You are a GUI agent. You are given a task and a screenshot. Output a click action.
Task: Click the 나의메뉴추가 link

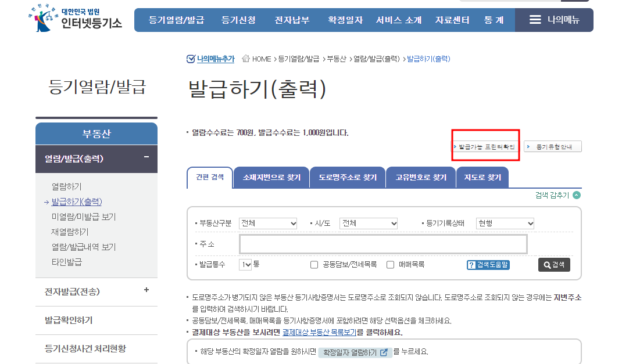[216, 59]
